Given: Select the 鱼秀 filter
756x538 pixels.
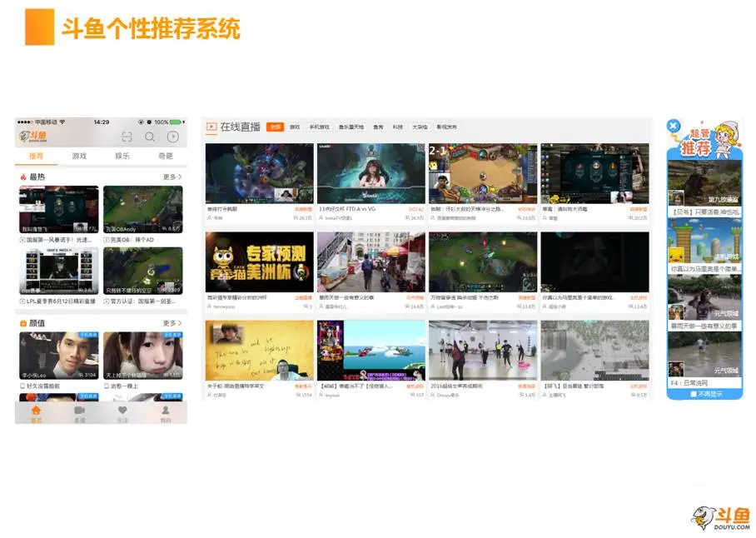Looking at the screenshot, I should tap(378, 127).
